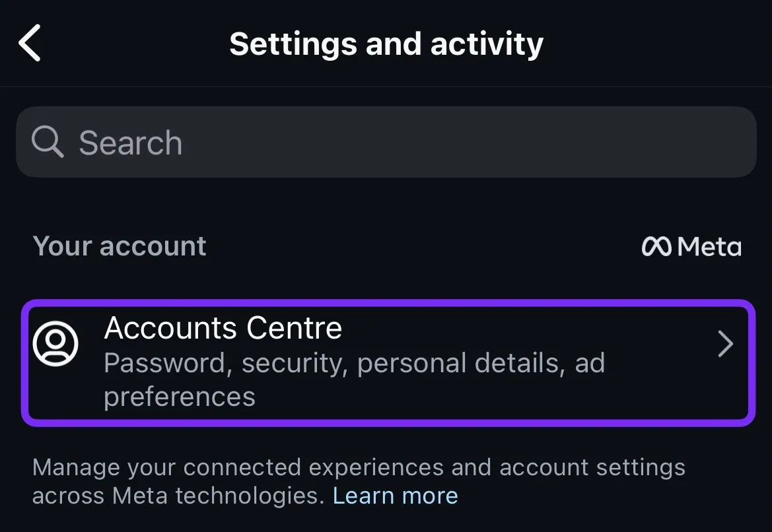Tap the word activity in page title
This screenshot has width=772, height=532.
(x=487, y=44)
